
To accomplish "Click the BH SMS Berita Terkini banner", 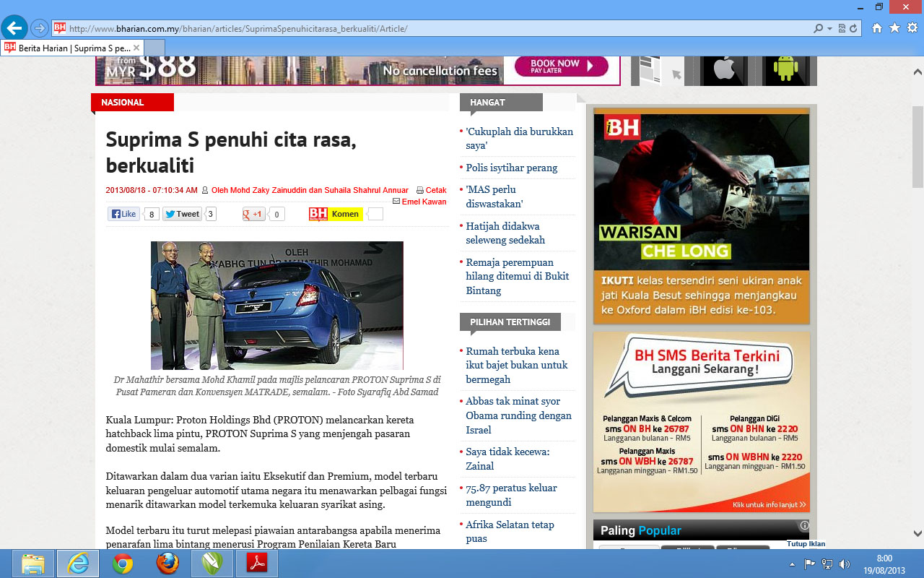I will tap(702, 422).
